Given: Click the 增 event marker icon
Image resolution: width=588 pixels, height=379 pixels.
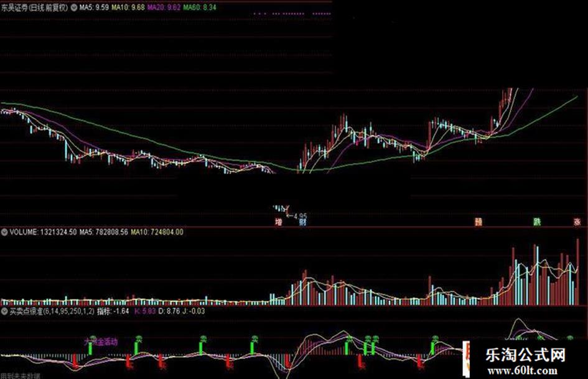Looking at the screenshot, I should [x=278, y=222].
